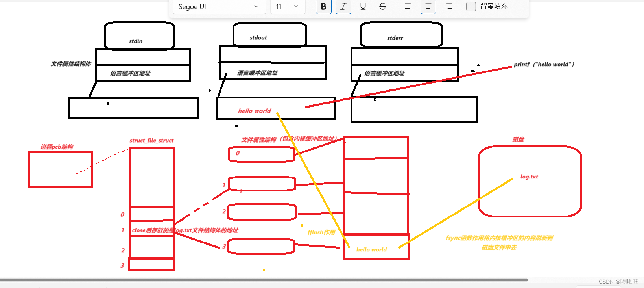Click the fsync函数作用 description text
The height and width of the screenshot is (288, 644).
coord(499,243)
